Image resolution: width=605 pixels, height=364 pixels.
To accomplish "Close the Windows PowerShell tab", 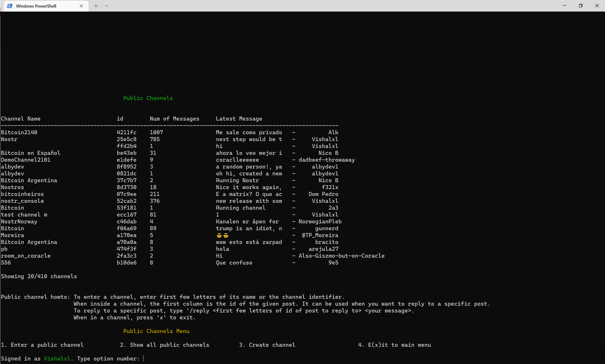I will coord(81,6).
